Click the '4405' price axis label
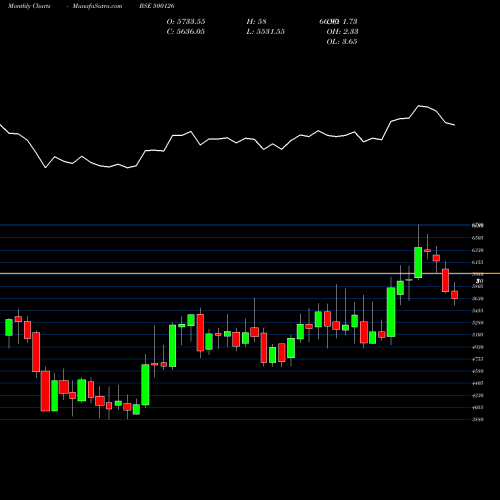500x500 pixels. click(x=478, y=383)
